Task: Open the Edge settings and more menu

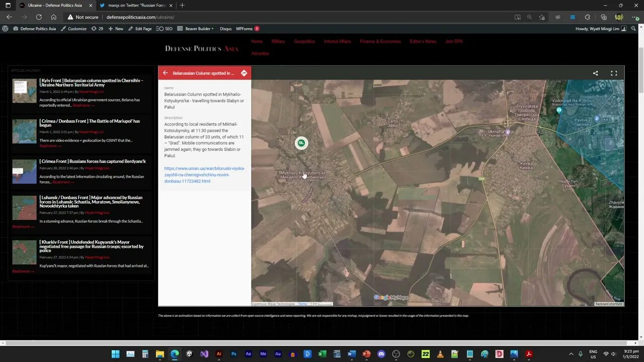Action: pyautogui.click(x=634, y=17)
